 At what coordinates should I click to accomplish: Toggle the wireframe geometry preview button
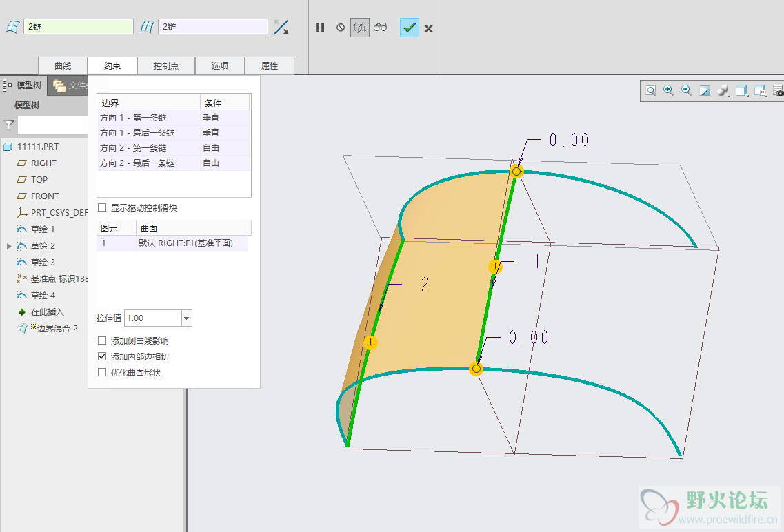pos(359,28)
